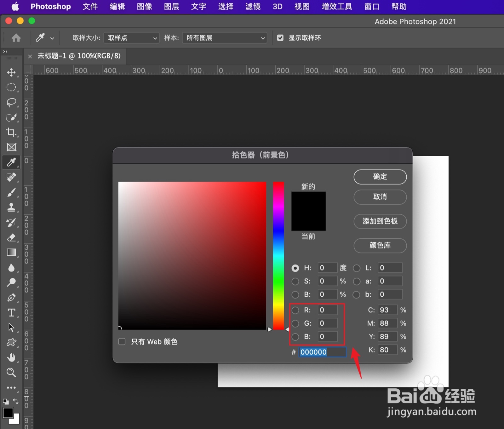Select the Move tool
Viewport: 504px width, 429px height.
(x=11, y=72)
